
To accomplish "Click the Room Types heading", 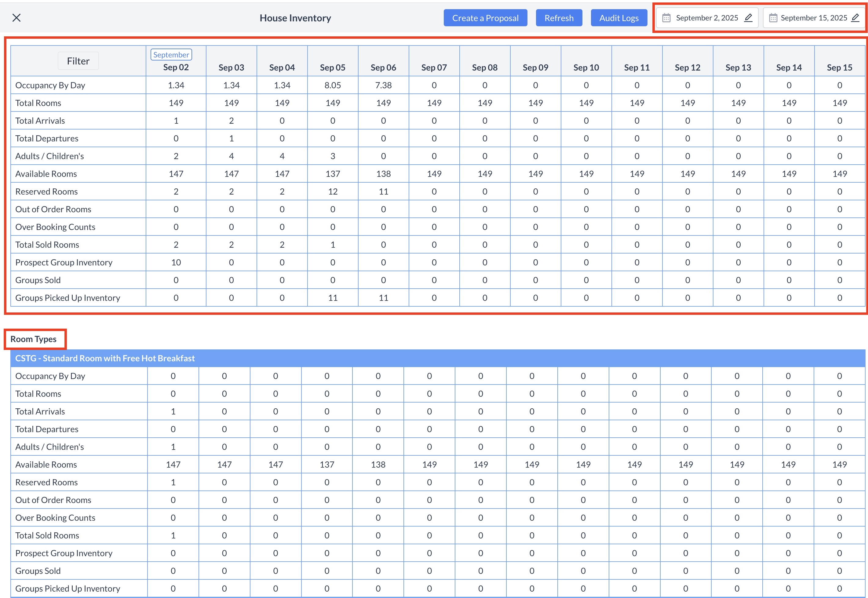I will (x=34, y=339).
